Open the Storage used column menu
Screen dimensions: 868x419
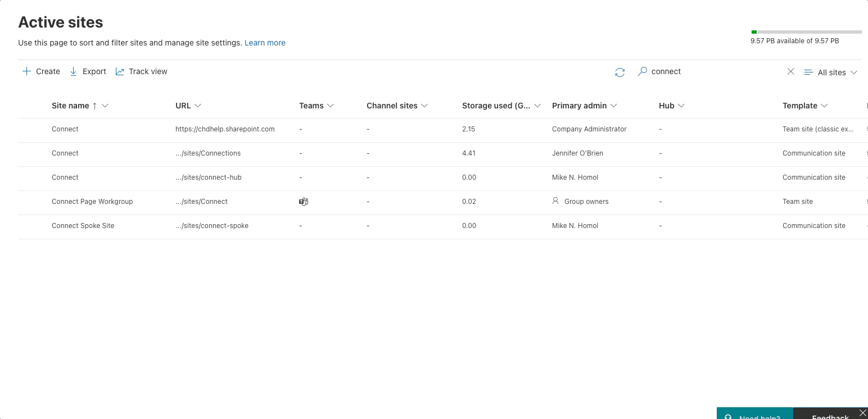[537, 106]
